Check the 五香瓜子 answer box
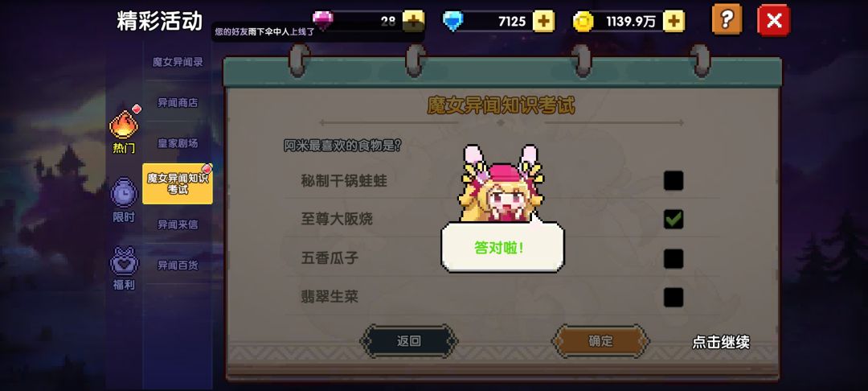Screen dimensions: 868x391 [x=674, y=258]
